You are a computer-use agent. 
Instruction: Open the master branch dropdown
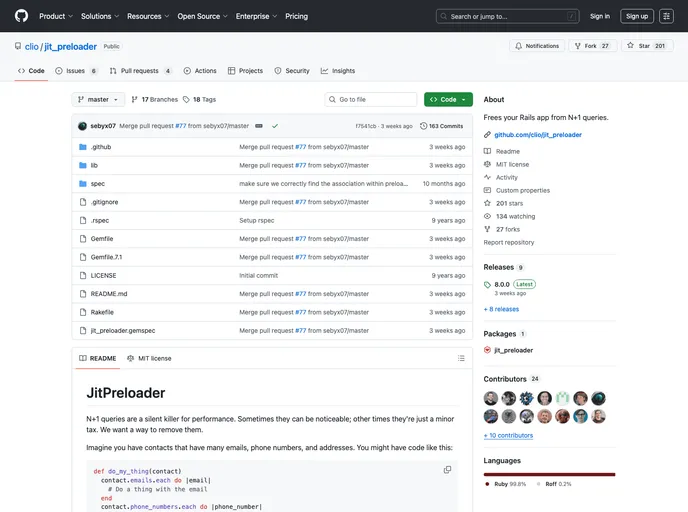click(x=98, y=100)
